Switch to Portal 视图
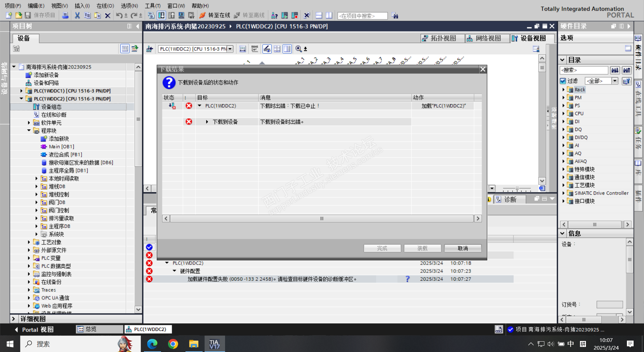644x352 pixels. [x=34, y=330]
